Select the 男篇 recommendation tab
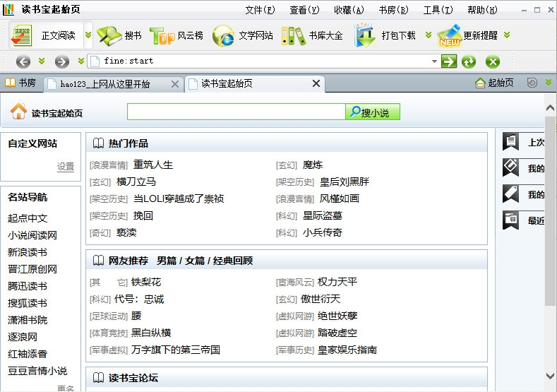 pos(167,261)
